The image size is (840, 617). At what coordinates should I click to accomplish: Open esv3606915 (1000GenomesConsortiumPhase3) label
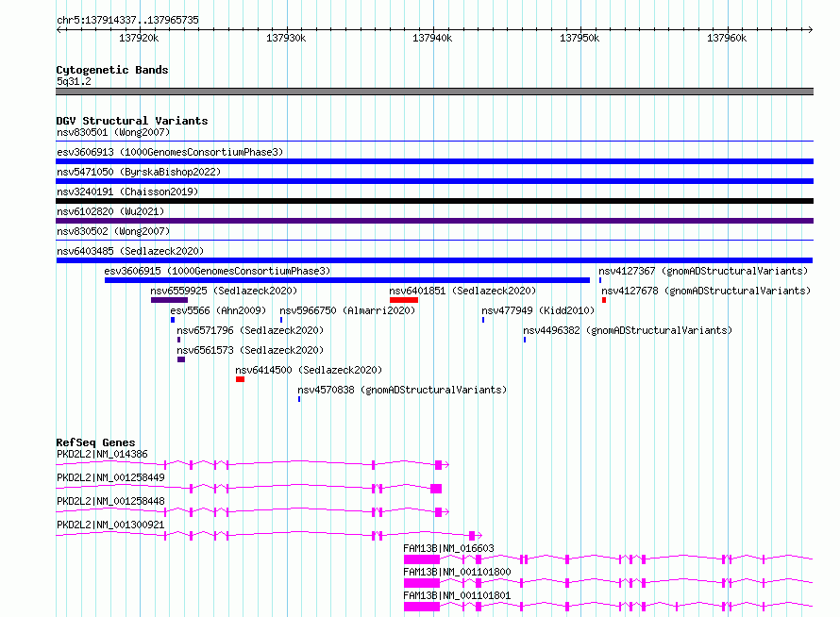(x=217, y=271)
